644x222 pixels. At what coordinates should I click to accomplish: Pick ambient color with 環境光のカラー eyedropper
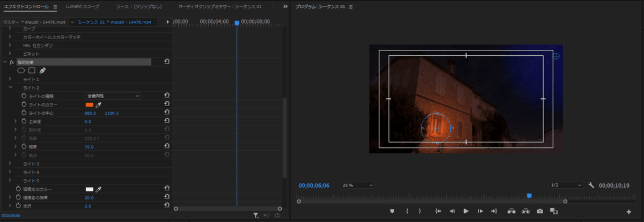pyautogui.click(x=98, y=189)
